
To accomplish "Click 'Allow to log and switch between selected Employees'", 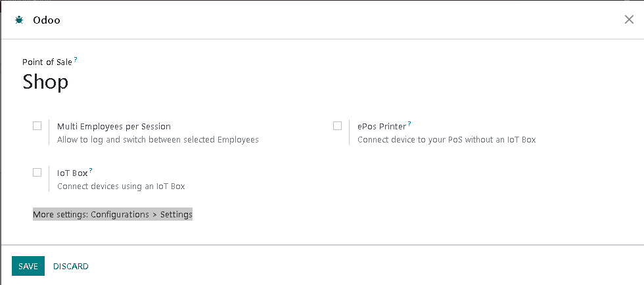I will coord(158,140).
